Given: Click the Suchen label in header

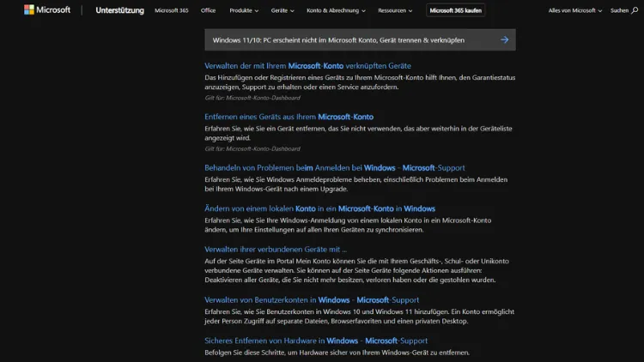Looking at the screenshot, I should 619,10.
